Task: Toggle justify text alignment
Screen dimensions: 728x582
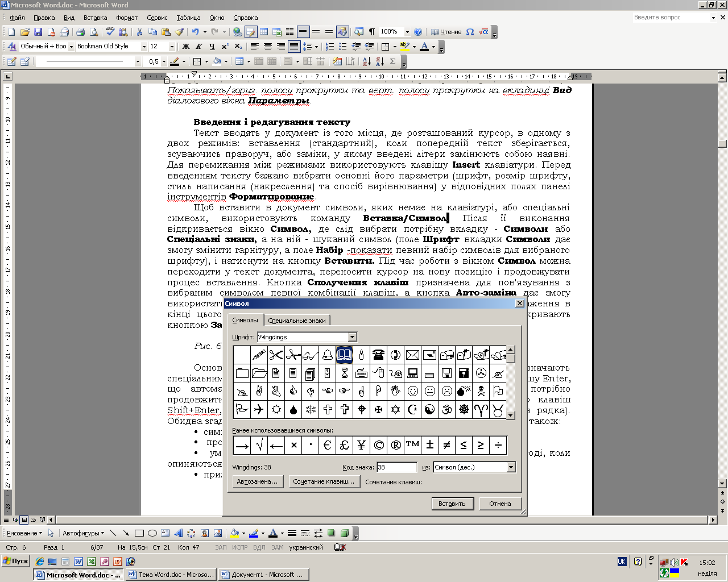Action: tap(294, 47)
